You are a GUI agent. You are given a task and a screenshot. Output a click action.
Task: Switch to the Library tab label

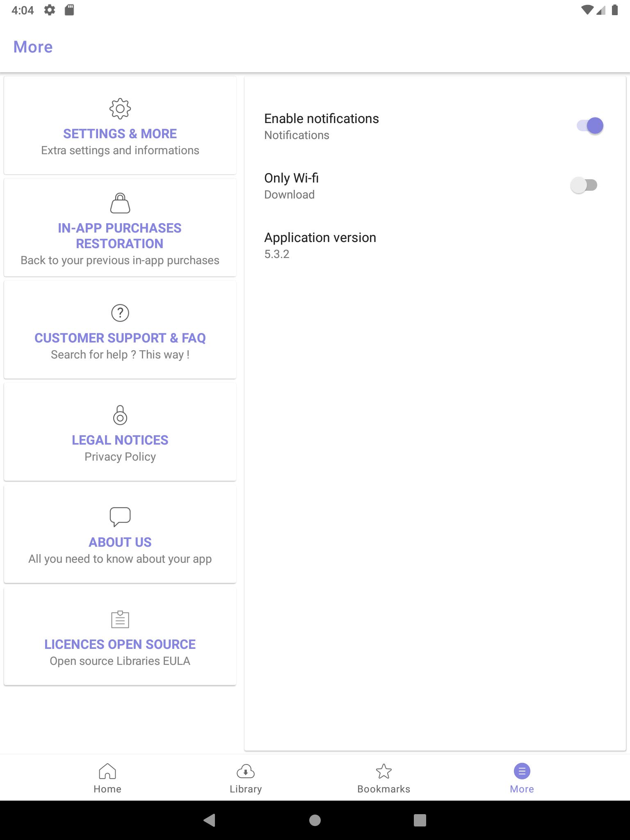246,790
